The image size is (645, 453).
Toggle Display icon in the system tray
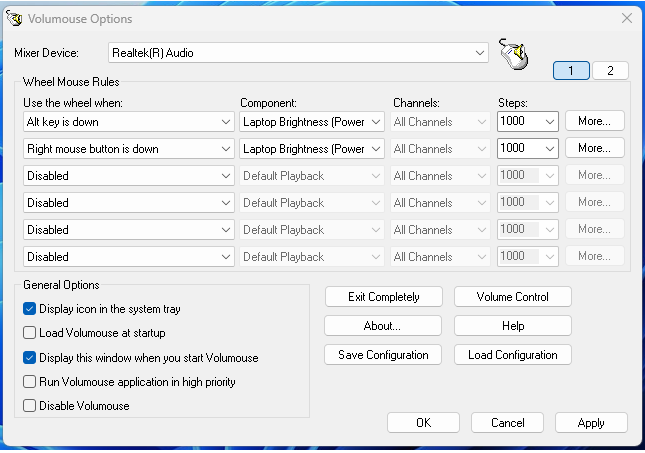29,309
